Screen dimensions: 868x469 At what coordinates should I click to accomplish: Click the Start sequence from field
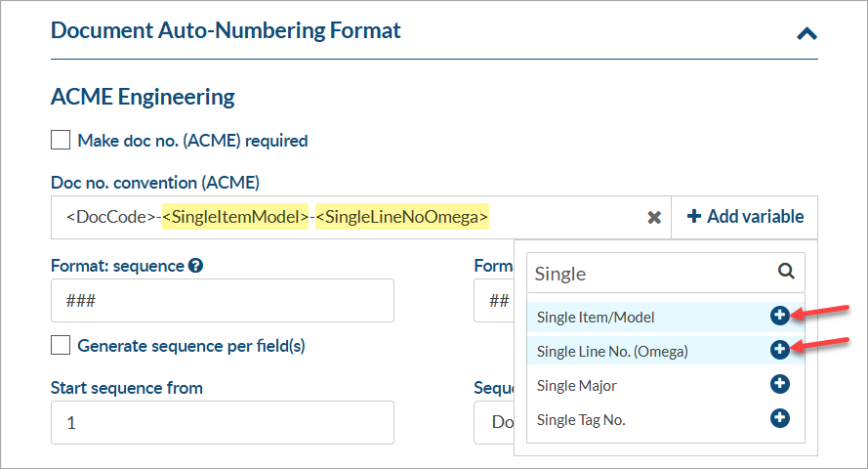point(222,422)
